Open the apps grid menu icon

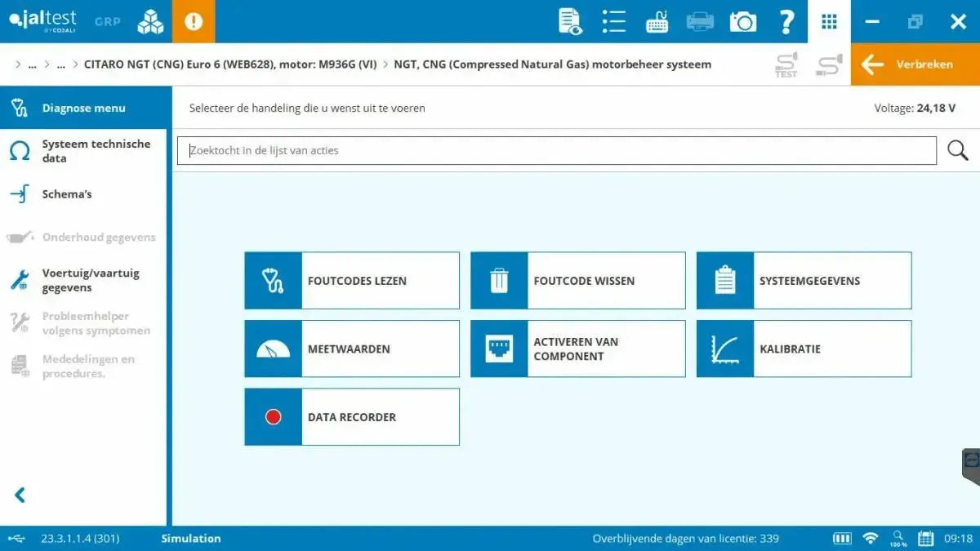(829, 21)
